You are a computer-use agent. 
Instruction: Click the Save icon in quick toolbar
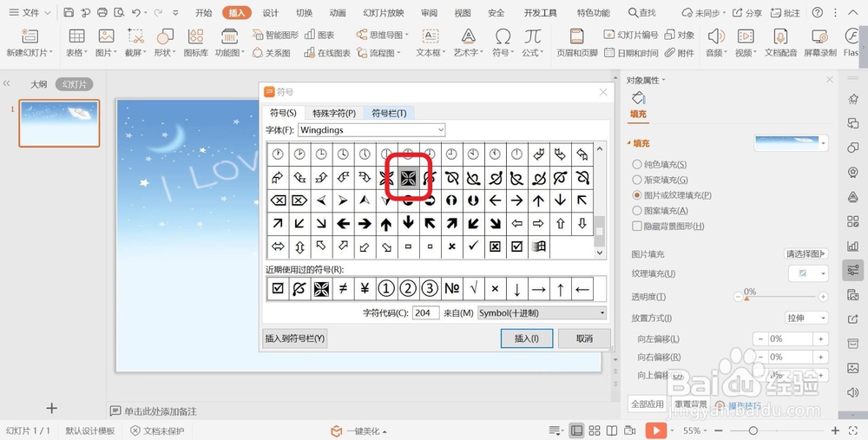(x=69, y=12)
